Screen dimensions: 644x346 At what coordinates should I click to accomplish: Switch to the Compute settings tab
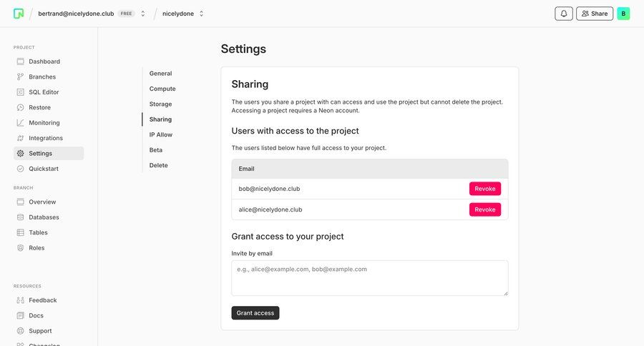162,89
